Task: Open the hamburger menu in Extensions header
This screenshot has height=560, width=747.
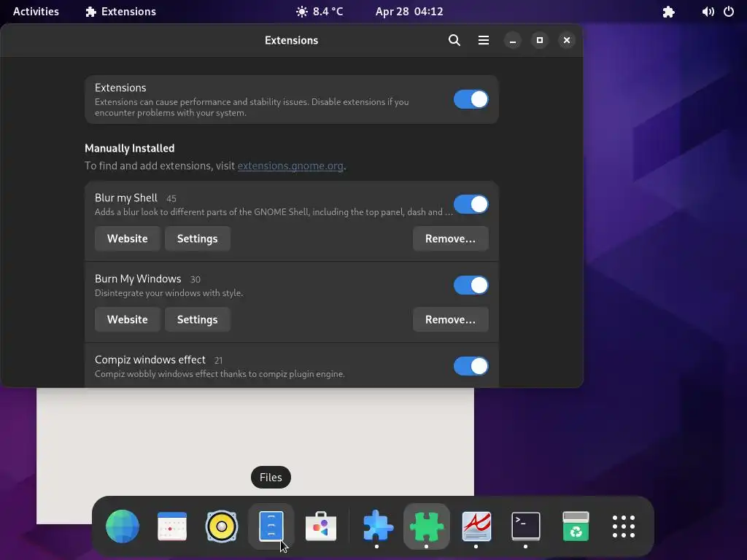Action: click(483, 40)
